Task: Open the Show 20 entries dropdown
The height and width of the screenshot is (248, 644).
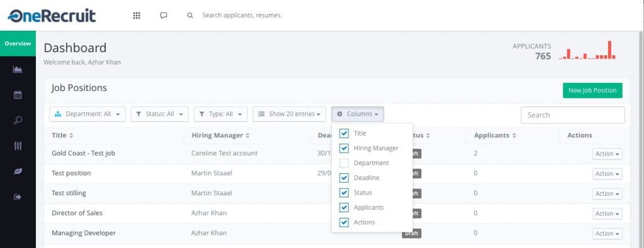Action: pyautogui.click(x=289, y=114)
